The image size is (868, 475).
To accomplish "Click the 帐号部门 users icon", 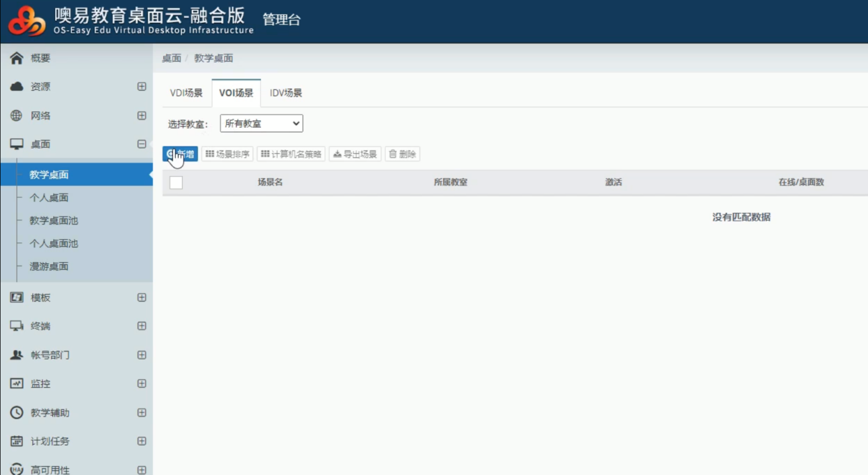I will coord(17,355).
